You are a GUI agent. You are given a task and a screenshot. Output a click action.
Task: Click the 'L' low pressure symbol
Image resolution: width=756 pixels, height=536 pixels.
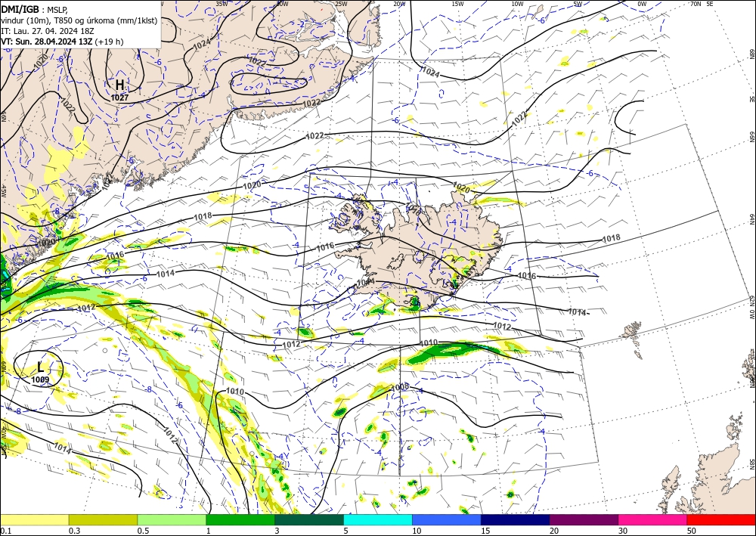41,367
